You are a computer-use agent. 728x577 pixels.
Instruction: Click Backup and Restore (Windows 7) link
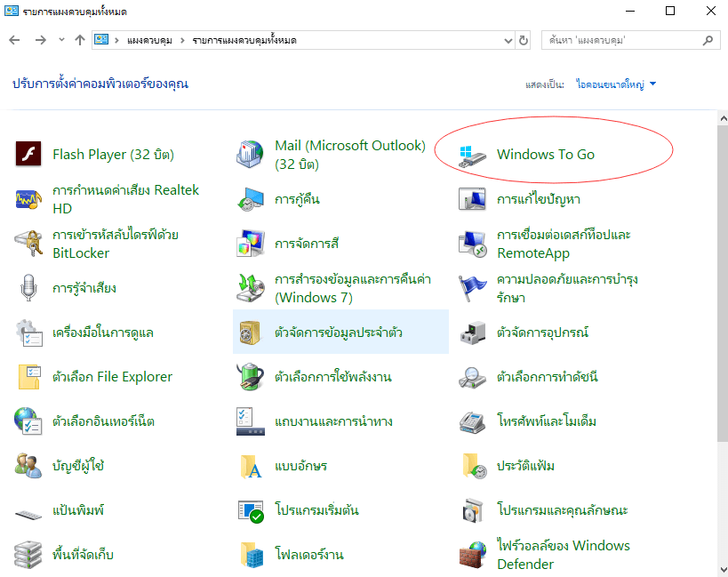coord(352,288)
